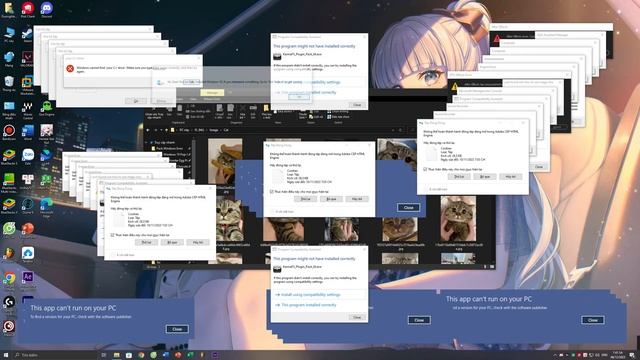Viewport: 640px width, 360px height.
Task: Click Install using compatibility settings in lower assistant
Action: pos(310,294)
